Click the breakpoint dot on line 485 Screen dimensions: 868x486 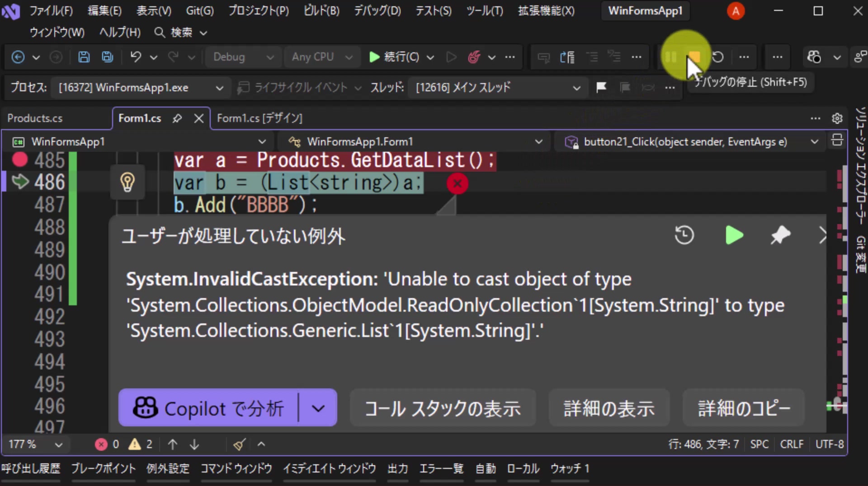(20, 159)
